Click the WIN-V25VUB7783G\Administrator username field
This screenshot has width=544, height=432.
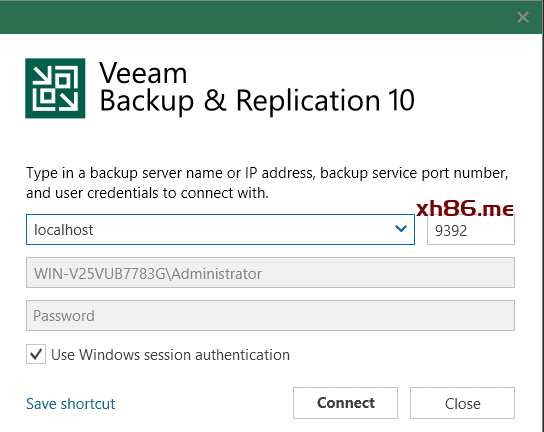pos(270,272)
